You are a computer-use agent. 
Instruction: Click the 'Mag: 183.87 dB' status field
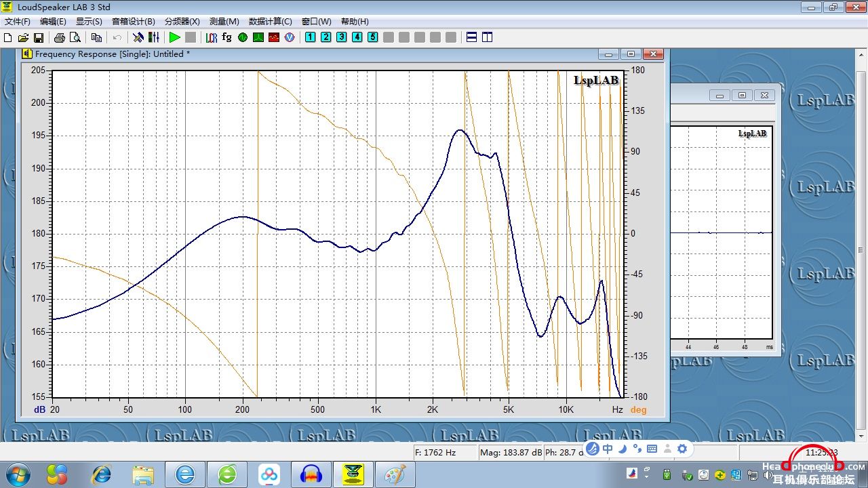point(511,452)
